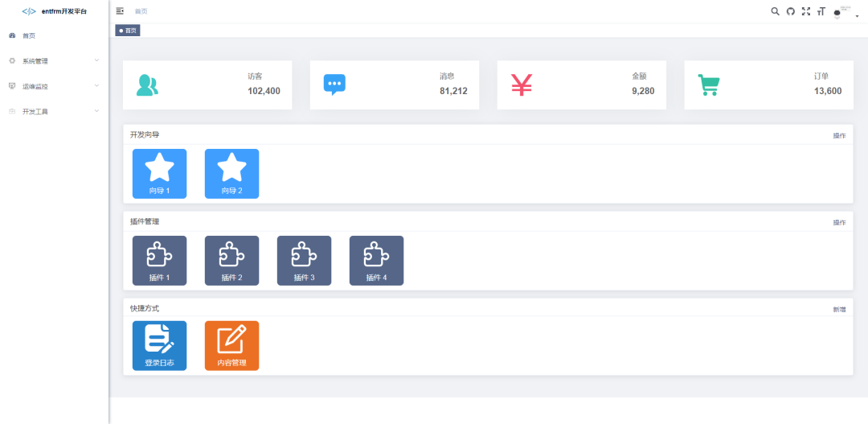Image resolution: width=868 pixels, height=424 pixels.
Task: Click the amount value 9,280
Action: [643, 92]
